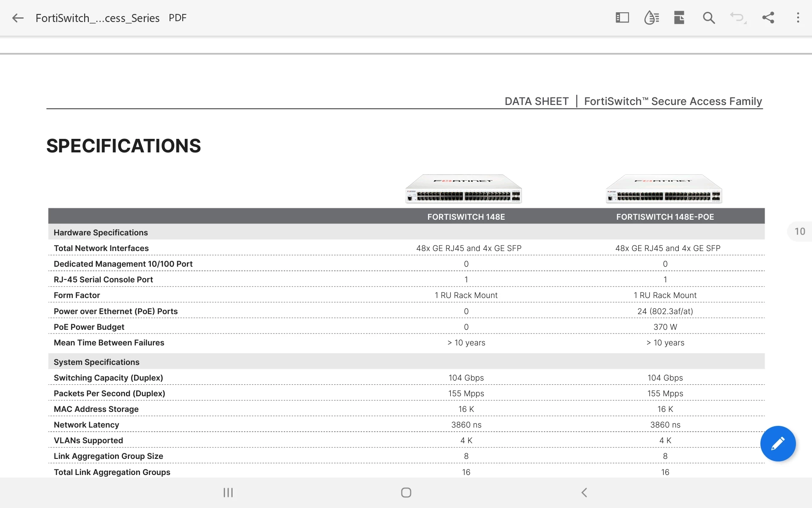Select 148E-POE 1 RU Rack Mount value
812x508 pixels.
click(665, 295)
